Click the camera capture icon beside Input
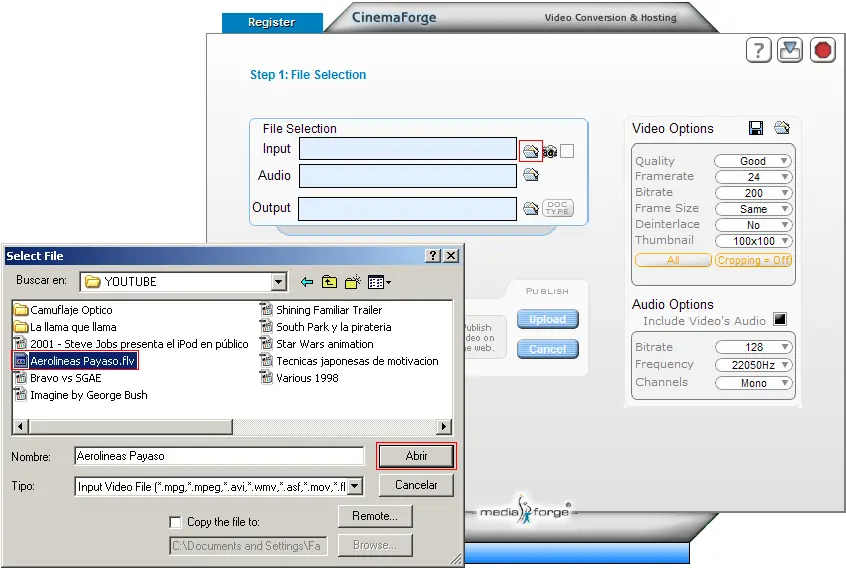Viewport: 846px width, 568px height. (549, 152)
